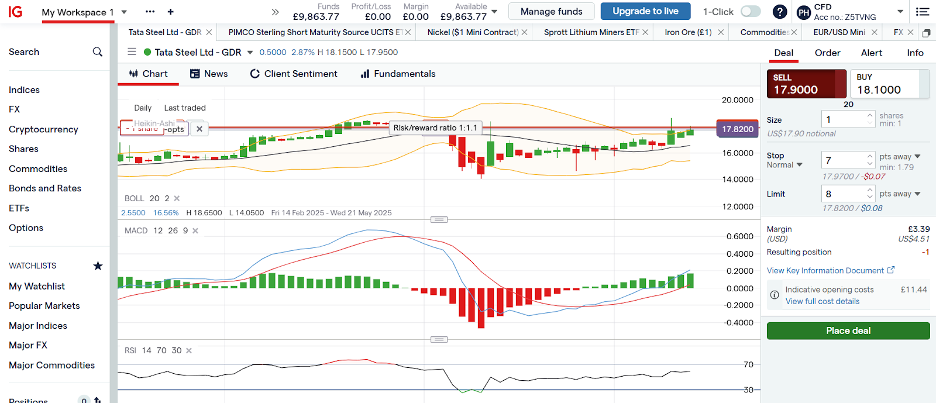Click the divider handle between MACD and RSI
936x404 pixels.
[x=439, y=340]
